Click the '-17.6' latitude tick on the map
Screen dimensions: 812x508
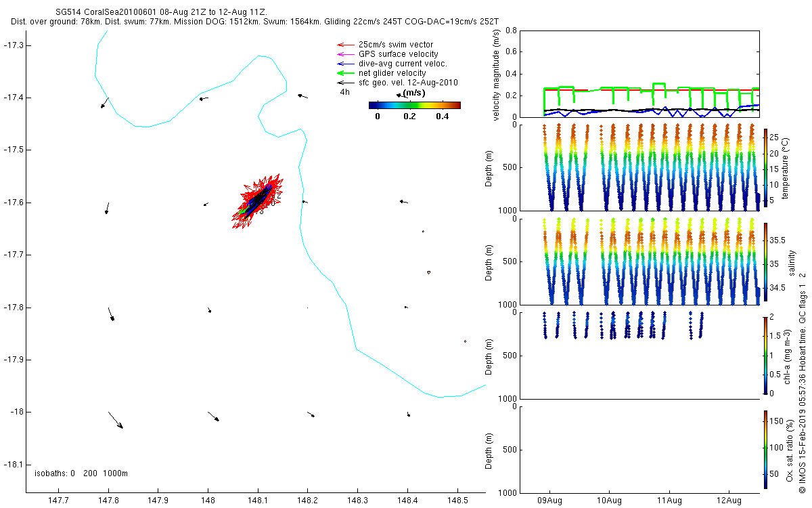tap(14, 202)
